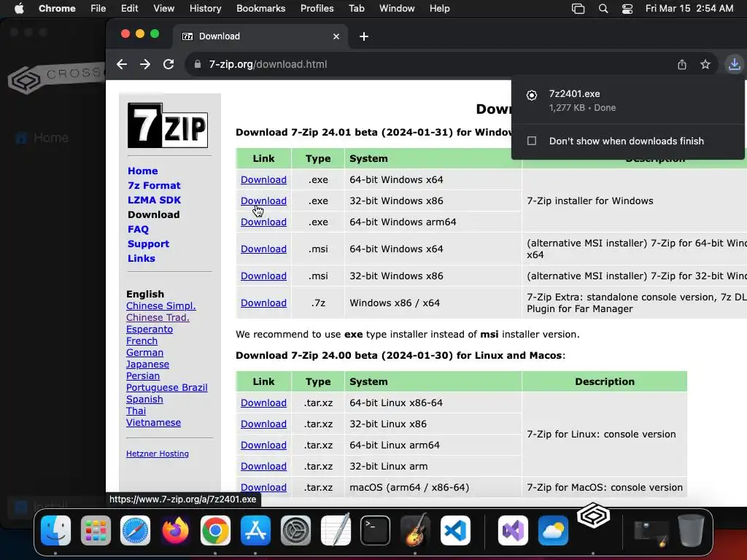Viewport: 747px width, 560px height.
Task: Click the Chrome back arrow button
Action: click(122, 64)
